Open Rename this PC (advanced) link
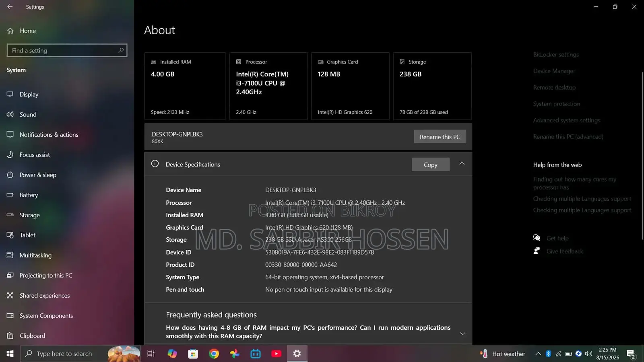644x362 pixels. tap(568, 137)
